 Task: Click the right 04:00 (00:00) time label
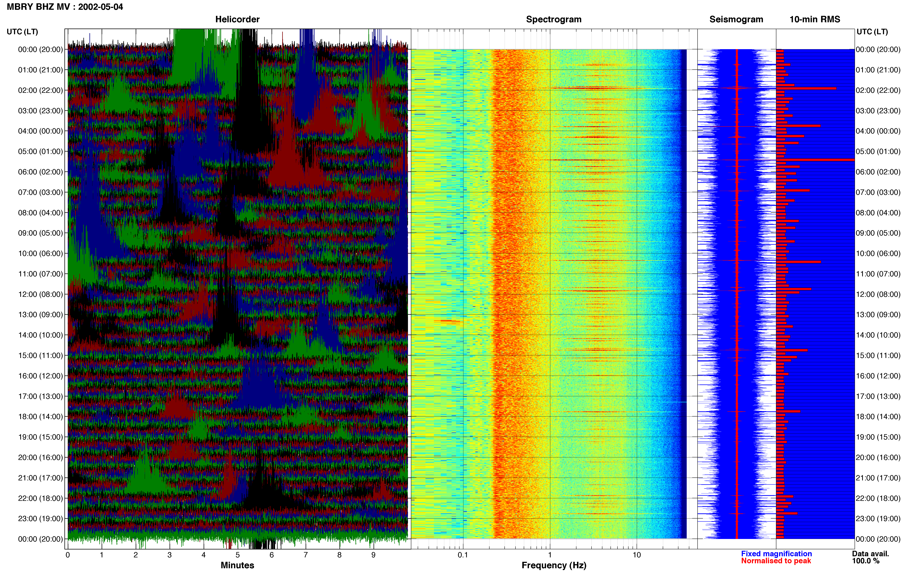pos(878,131)
